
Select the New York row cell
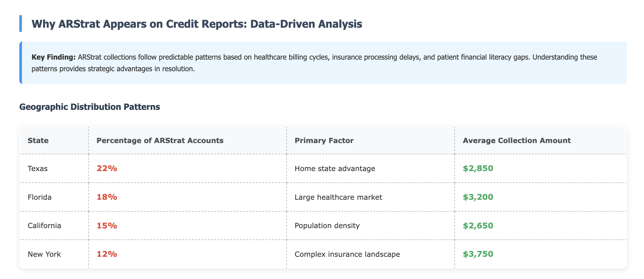tap(54, 254)
